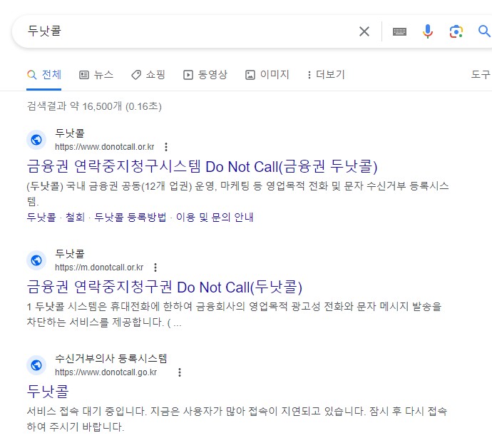Click the 도구 search tools button
The image size is (492, 448).
click(x=481, y=74)
